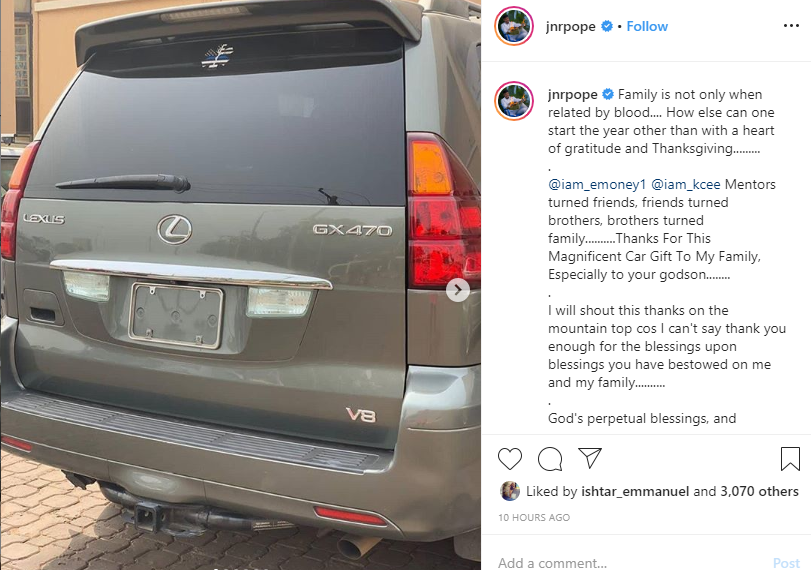811x570 pixels.
Task: Open the comment bubble icon
Action: point(550,459)
